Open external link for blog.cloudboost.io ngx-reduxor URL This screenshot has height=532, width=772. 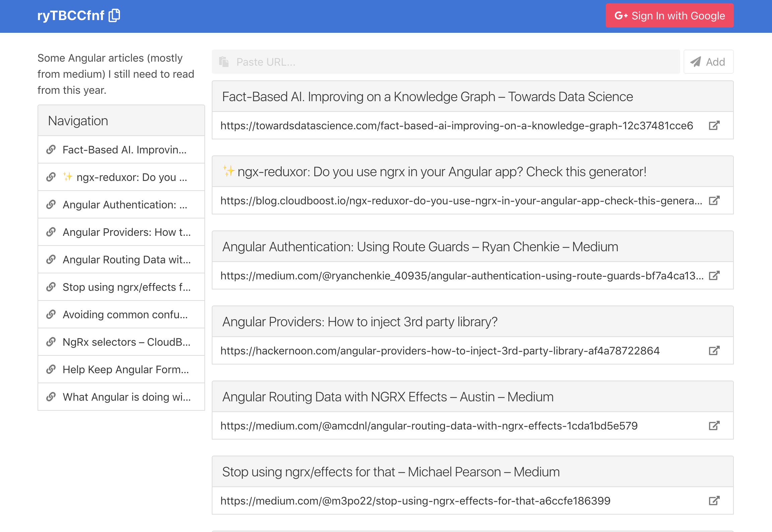tap(714, 201)
